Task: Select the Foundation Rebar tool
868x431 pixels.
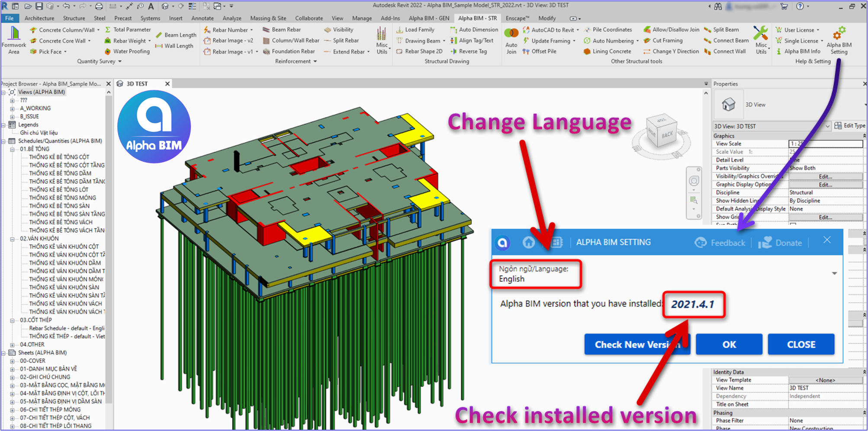Action: (289, 51)
